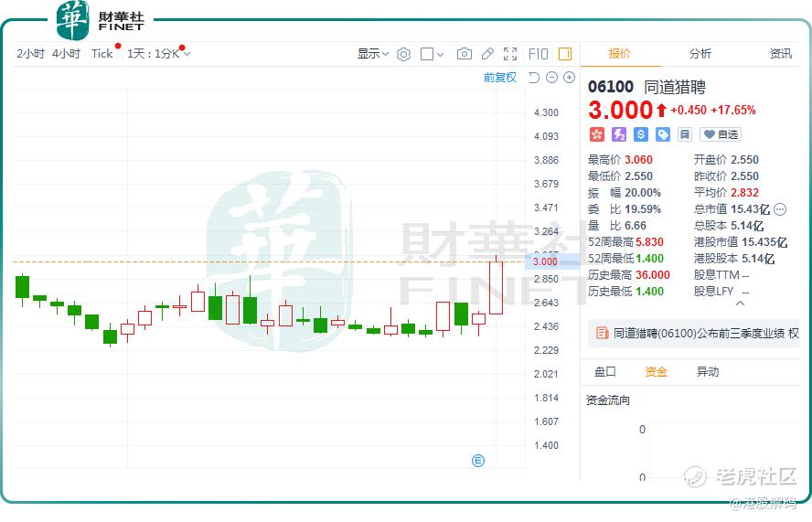Click 前复权 adjustment option
The image size is (812, 522).
click(500, 78)
